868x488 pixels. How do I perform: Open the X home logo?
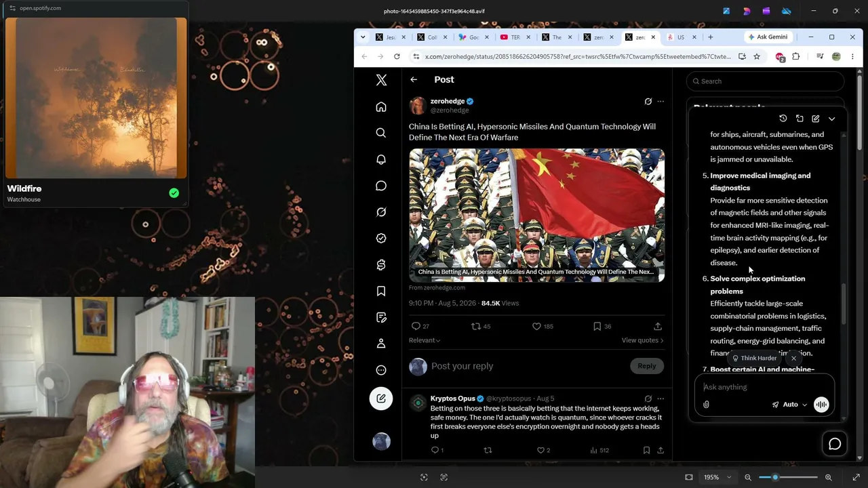381,81
